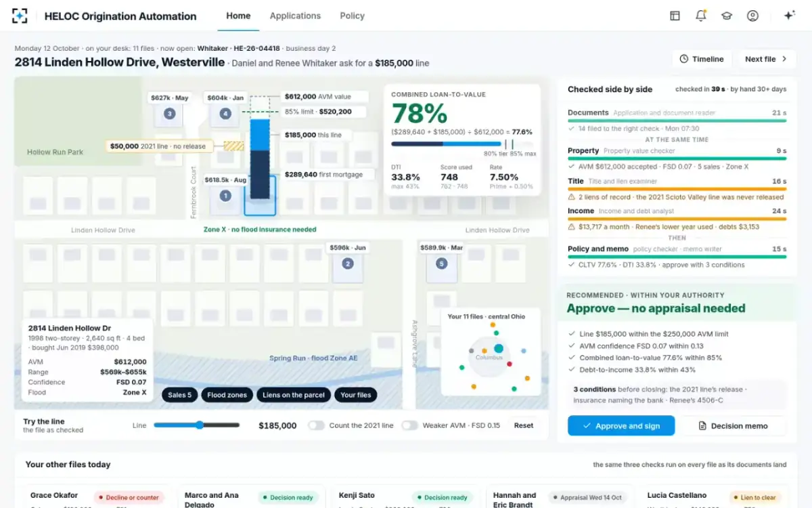This screenshot has width=812, height=508.
Task: Click the Score used 748 value
Action: click(x=449, y=177)
